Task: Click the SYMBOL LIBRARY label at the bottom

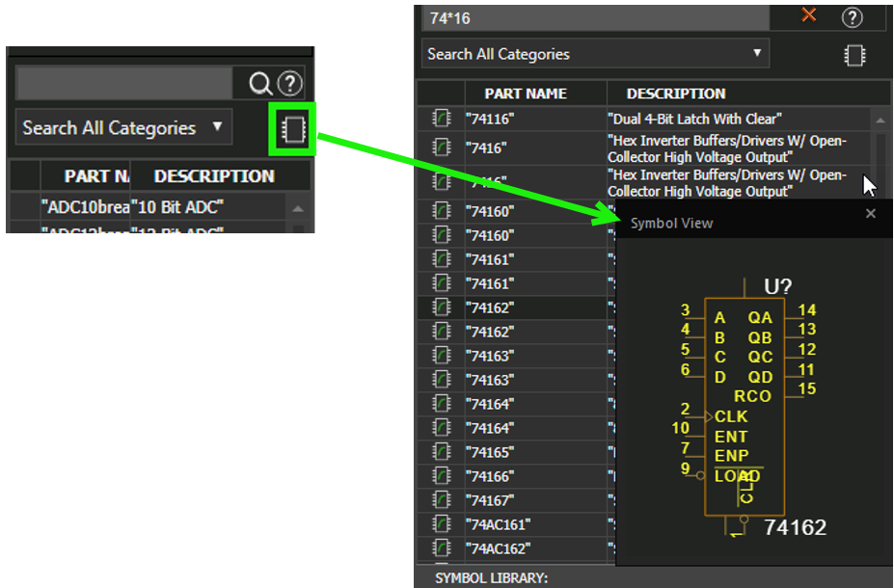Action: pos(491,577)
